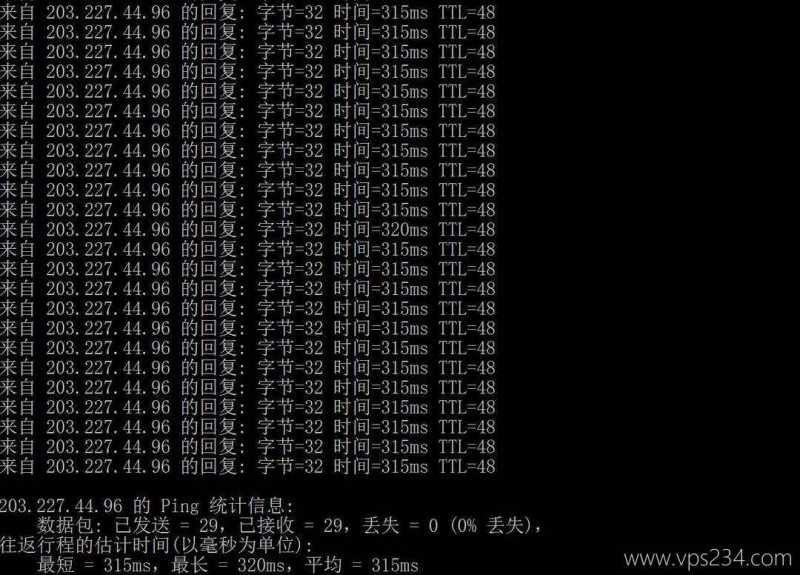
Task: Click 来自 on the last reply line
Action: coord(17,466)
